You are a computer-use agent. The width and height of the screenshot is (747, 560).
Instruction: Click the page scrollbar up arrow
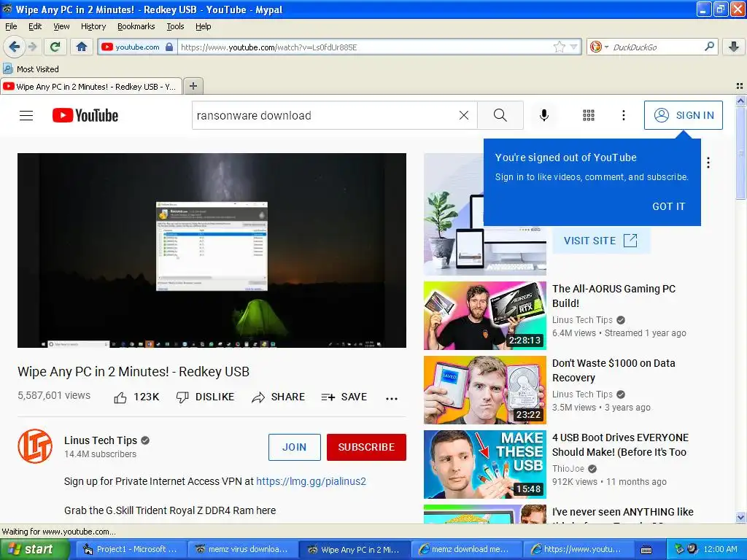pyautogui.click(x=740, y=101)
